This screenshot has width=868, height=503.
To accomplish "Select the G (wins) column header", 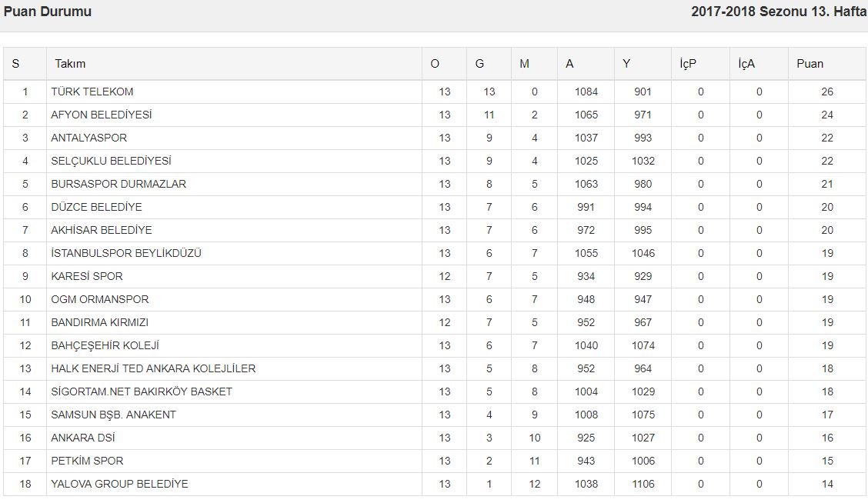I will pos(479,64).
